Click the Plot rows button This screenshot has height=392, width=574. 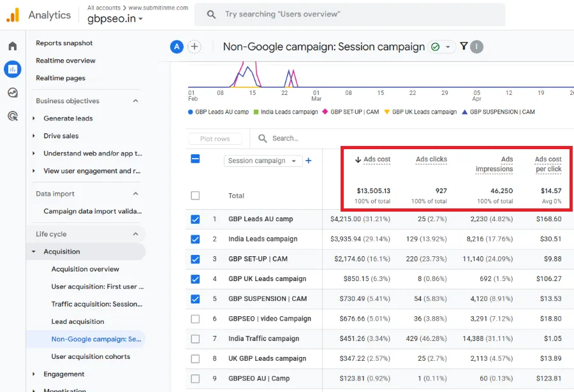[x=215, y=139]
